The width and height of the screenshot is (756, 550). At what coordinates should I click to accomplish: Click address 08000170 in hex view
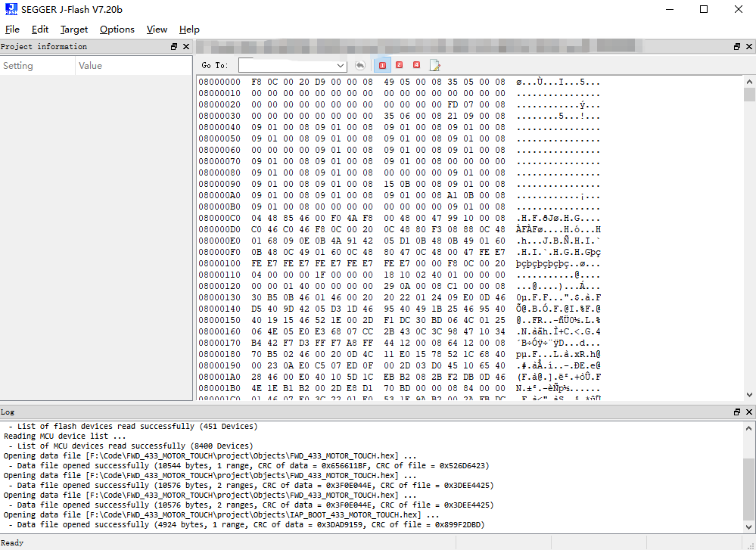pyautogui.click(x=219, y=343)
